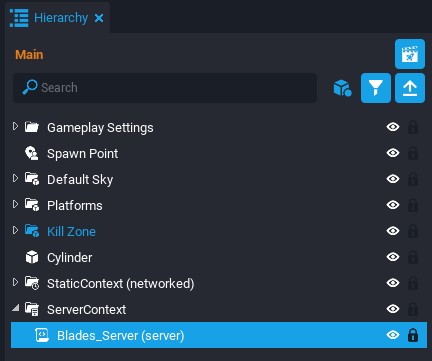Viewport: 432px width, 361px height.
Task: Expand the Gameplay Settings folder
Action: pos(15,126)
